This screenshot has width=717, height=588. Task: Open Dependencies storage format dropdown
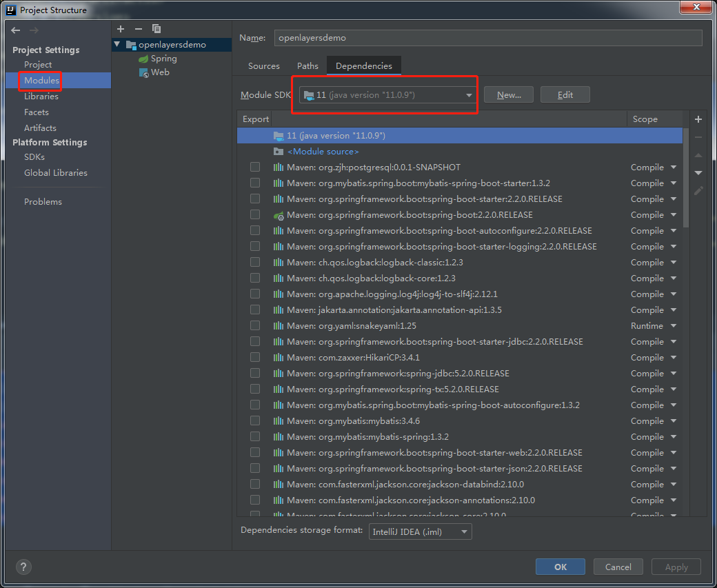coord(421,531)
